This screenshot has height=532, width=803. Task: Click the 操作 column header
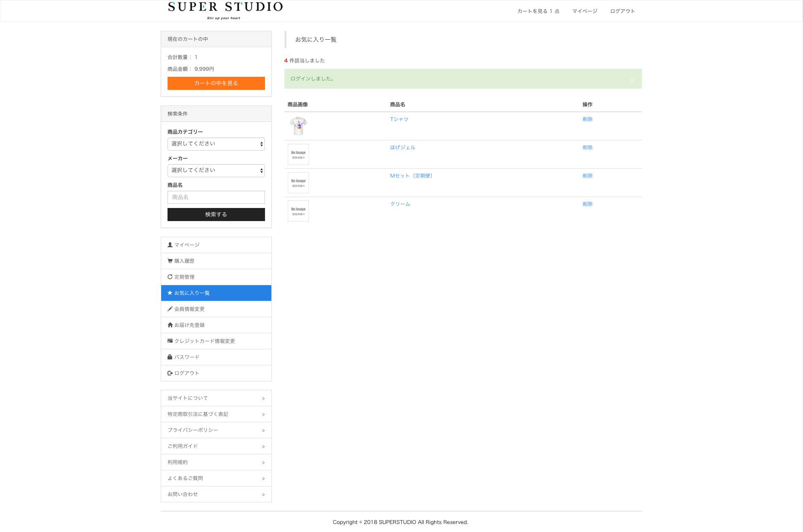(587, 105)
